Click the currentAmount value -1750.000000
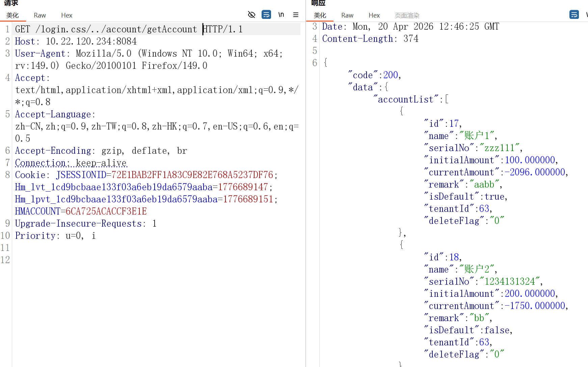 (x=535, y=306)
